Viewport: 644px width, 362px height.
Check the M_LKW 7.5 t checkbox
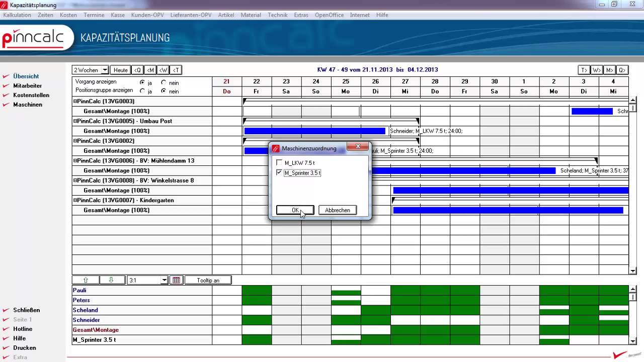[x=279, y=163]
